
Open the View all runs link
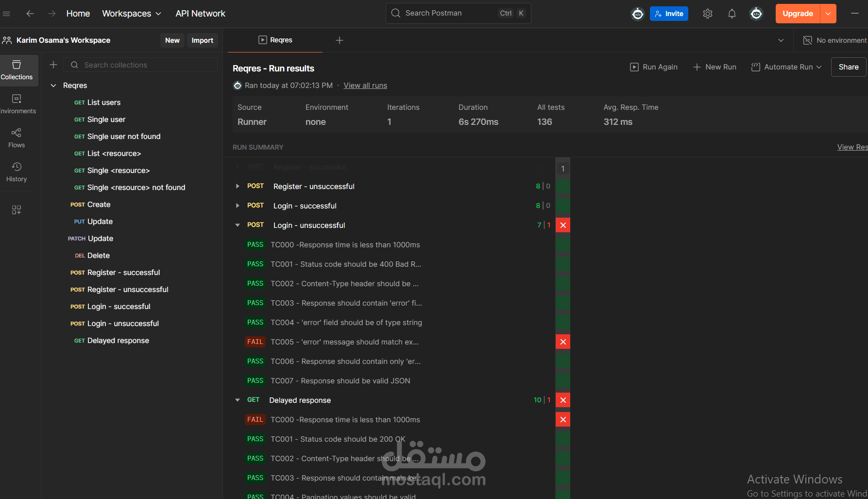pos(365,86)
